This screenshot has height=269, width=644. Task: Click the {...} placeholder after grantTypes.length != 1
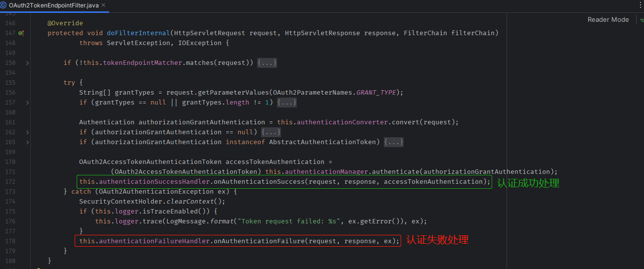[x=287, y=103]
